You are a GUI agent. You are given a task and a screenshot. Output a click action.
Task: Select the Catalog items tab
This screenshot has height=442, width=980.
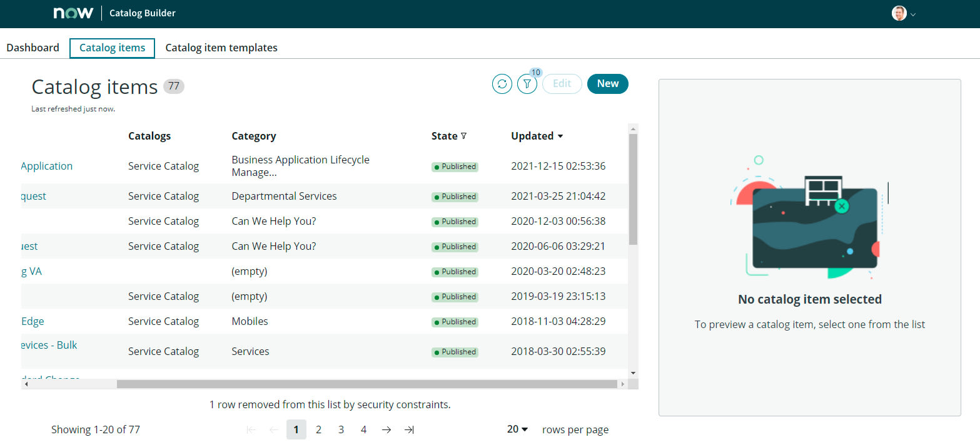(112, 48)
